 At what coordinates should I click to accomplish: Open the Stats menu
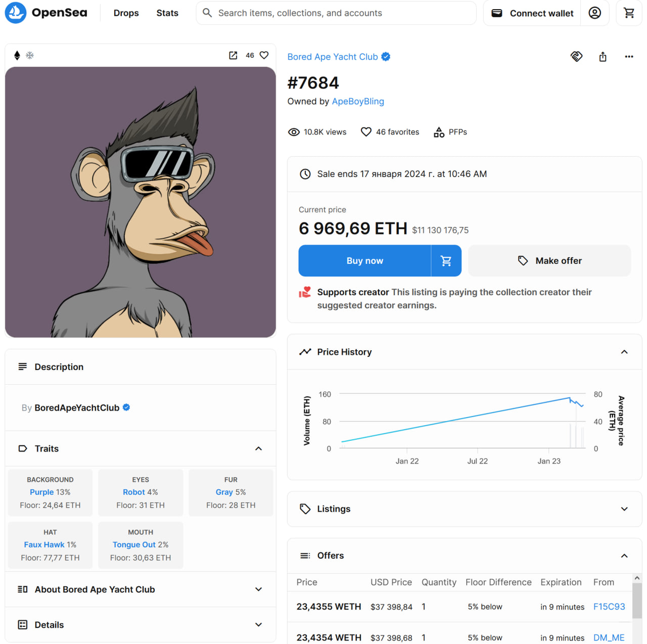pyautogui.click(x=167, y=13)
